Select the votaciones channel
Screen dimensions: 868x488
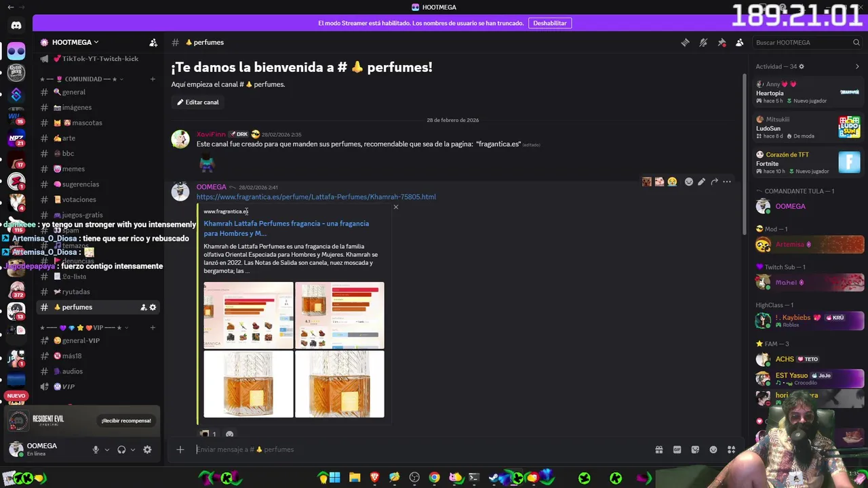click(x=99, y=199)
